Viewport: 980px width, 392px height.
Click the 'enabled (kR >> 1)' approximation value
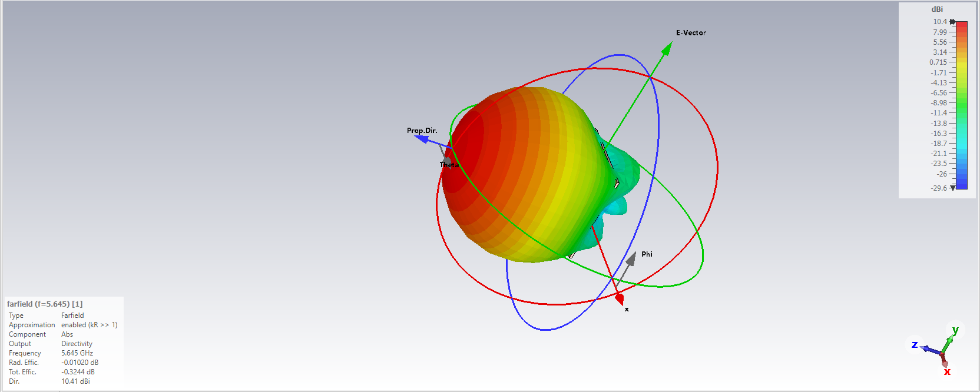[x=90, y=325]
